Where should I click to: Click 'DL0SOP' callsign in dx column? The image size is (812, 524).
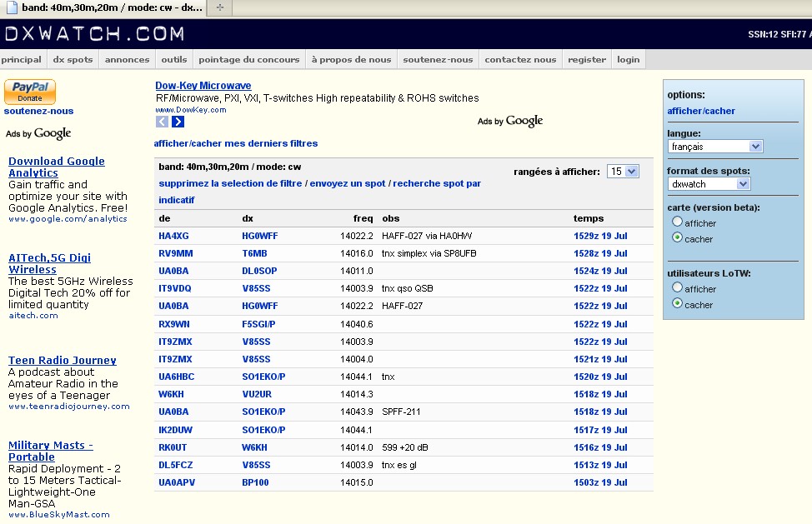[259, 271]
